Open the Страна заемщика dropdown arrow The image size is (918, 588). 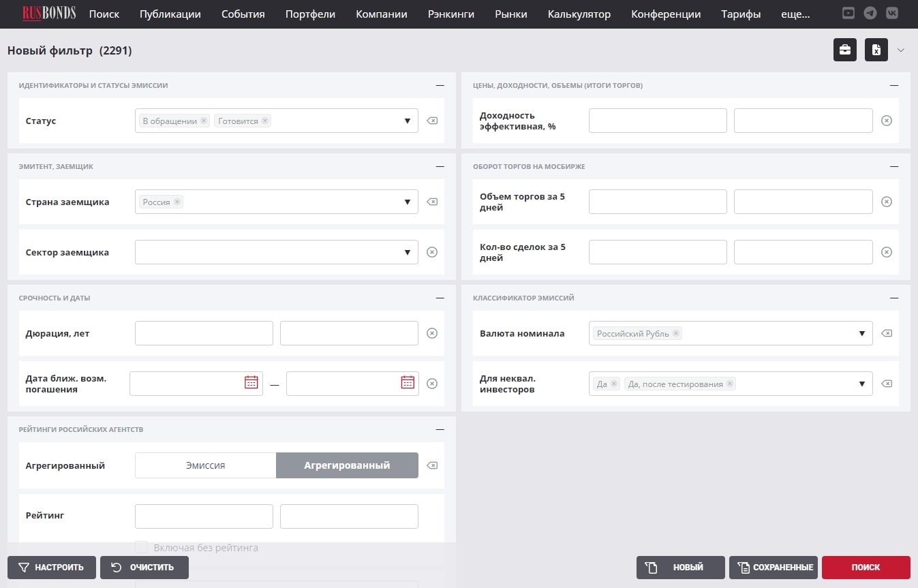pos(408,202)
